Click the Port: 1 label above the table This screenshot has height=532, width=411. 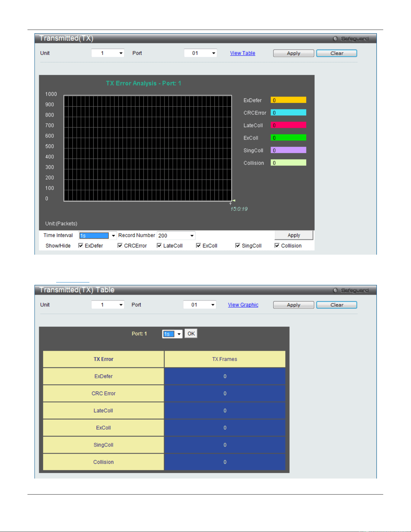click(139, 334)
